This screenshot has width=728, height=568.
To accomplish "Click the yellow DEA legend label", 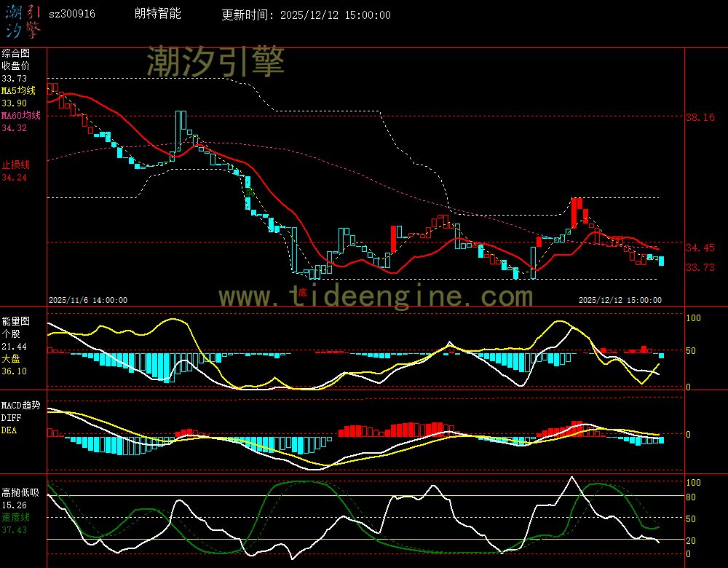I will [x=9, y=430].
